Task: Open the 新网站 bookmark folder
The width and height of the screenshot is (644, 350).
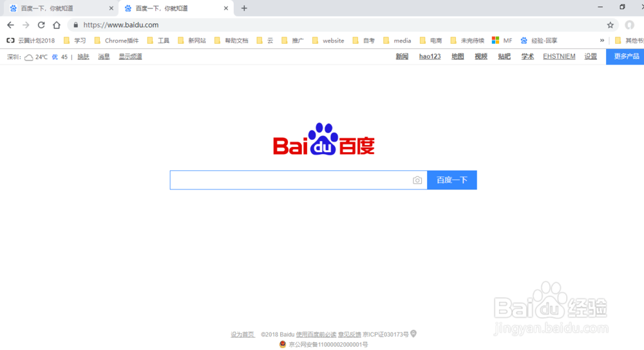Action: point(192,41)
